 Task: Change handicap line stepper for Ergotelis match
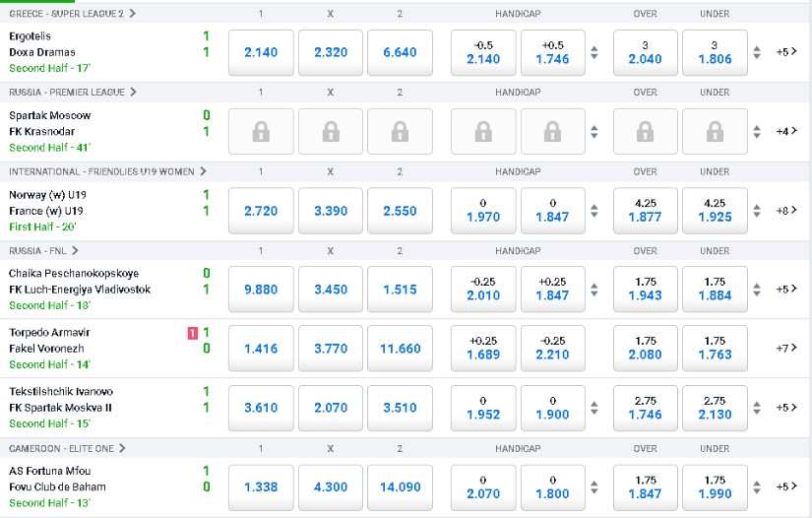pyautogui.click(x=594, y=52)
